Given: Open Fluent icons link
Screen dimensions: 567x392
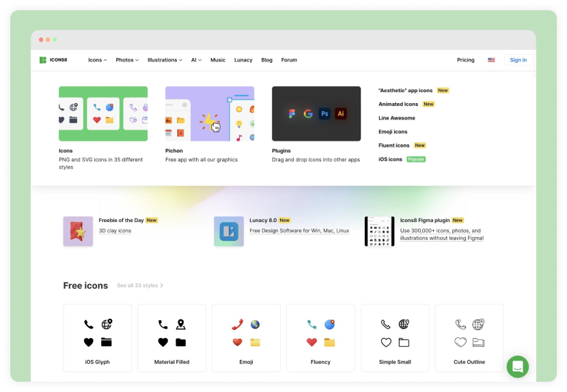Looking at the screenshot, I should (x=393, y=145).
